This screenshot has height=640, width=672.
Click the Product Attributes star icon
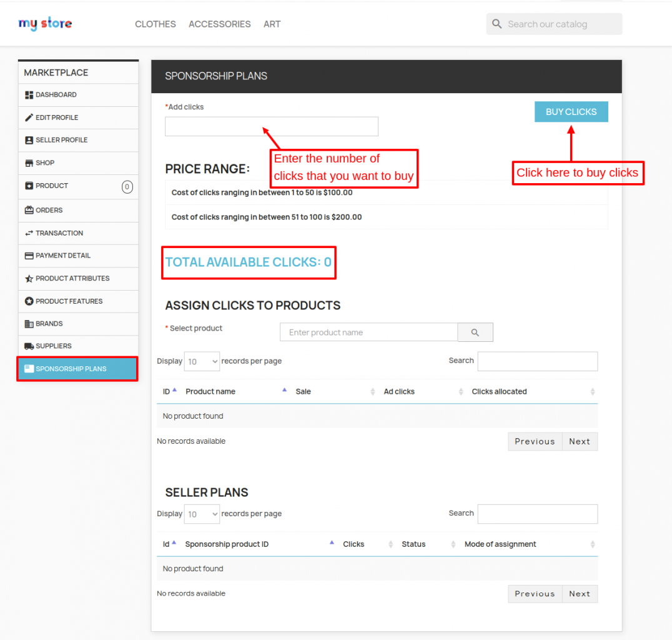pyautogui.click(x=29, y=278)
